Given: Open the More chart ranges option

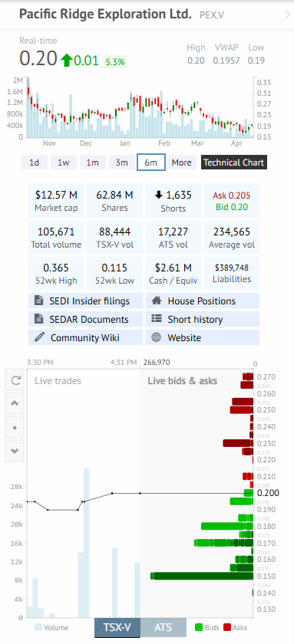Looking at the screenshot, I should click(x=181, y=163).
